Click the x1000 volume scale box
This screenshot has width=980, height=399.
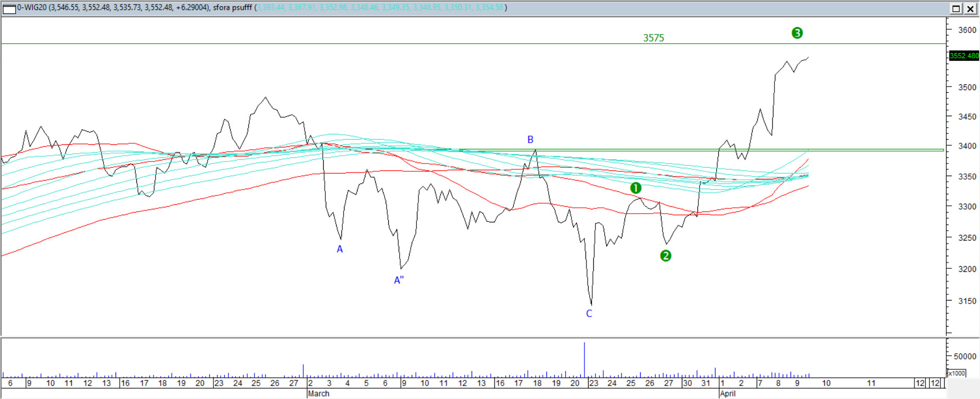(x=956, y=373)
